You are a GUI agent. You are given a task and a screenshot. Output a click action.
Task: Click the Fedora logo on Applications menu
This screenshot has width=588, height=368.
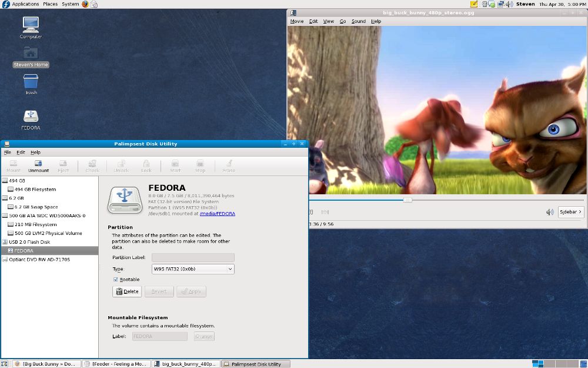click(6, 4)
